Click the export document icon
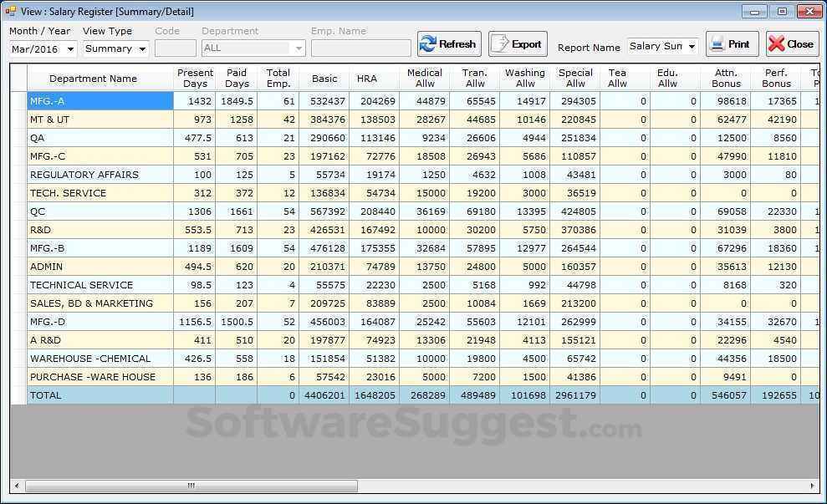 tap(498, 43)
